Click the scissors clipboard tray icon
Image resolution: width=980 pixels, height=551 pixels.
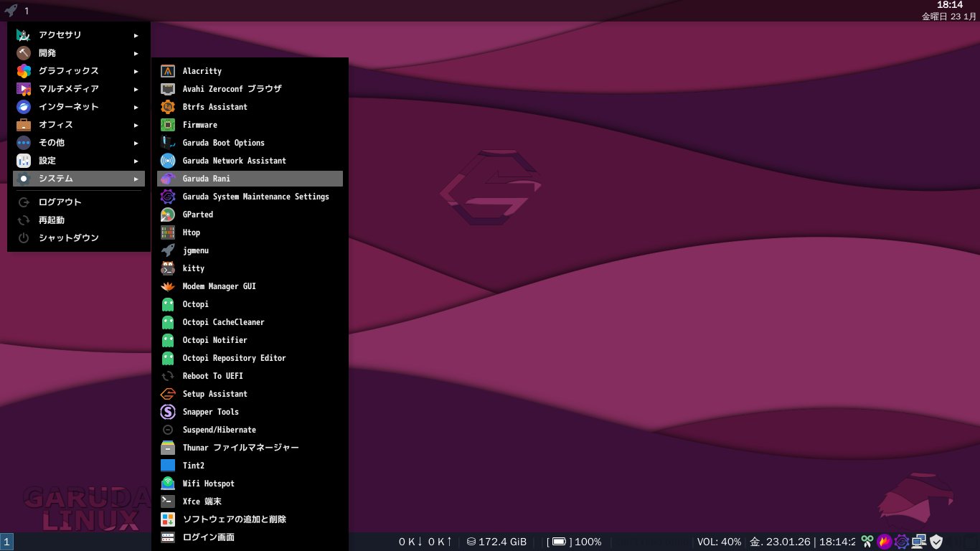(867, 542)
